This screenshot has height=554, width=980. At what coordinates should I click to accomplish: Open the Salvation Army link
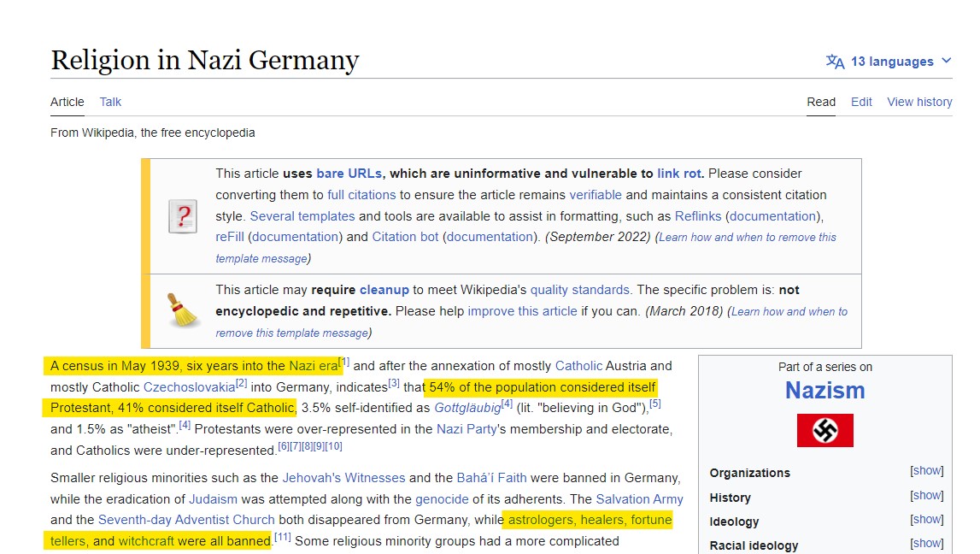[639, 499]
